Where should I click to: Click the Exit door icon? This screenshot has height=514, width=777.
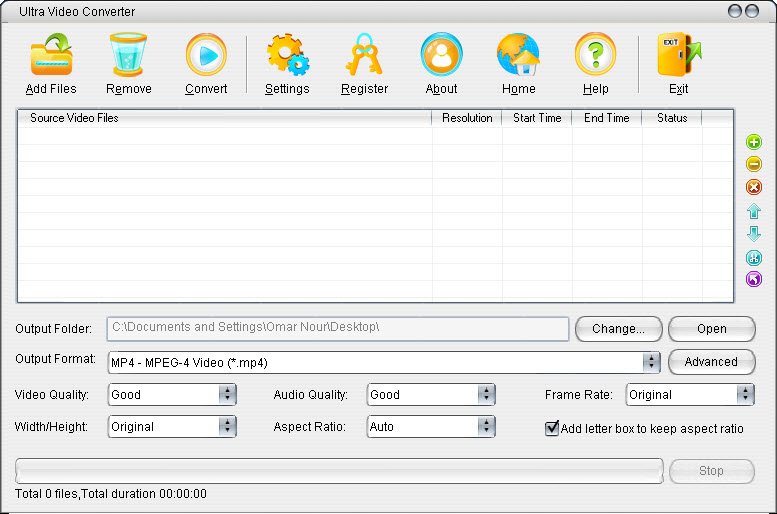[679, 55]
